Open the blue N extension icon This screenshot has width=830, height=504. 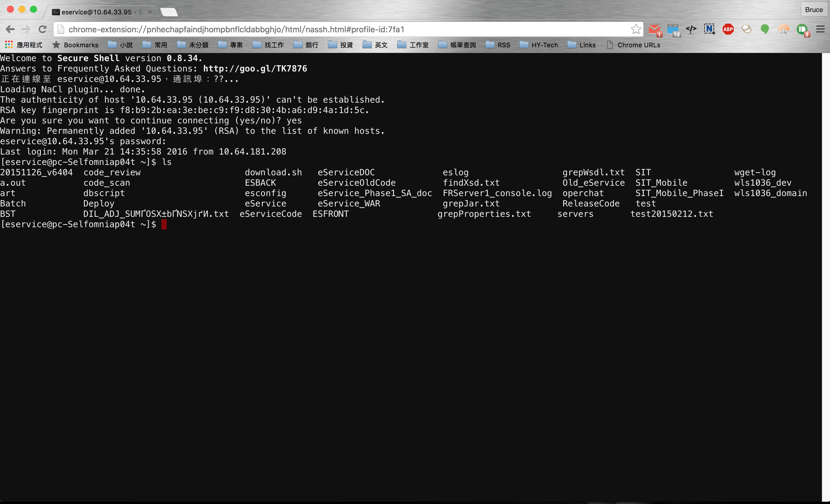[709, 29]
